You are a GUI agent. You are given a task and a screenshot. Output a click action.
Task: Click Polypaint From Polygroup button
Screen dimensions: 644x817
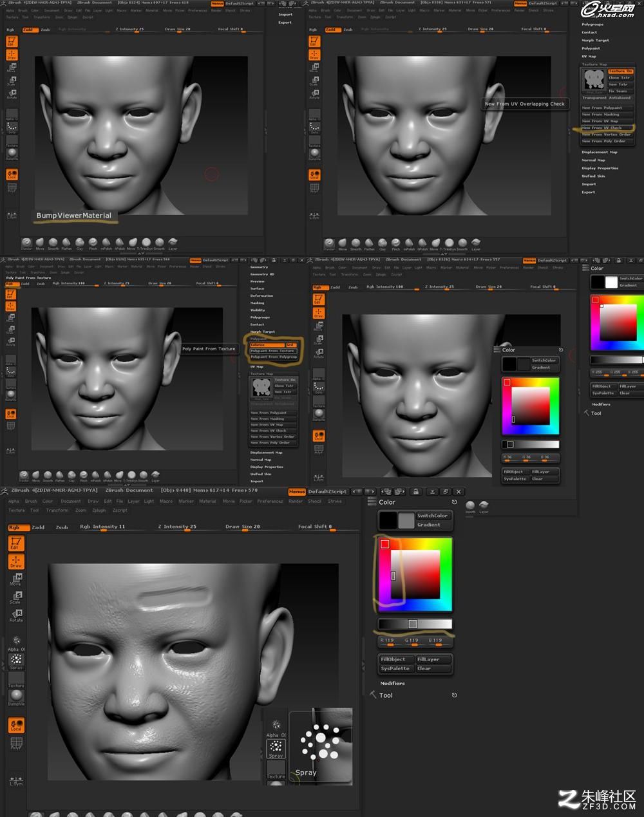point(274,357)
